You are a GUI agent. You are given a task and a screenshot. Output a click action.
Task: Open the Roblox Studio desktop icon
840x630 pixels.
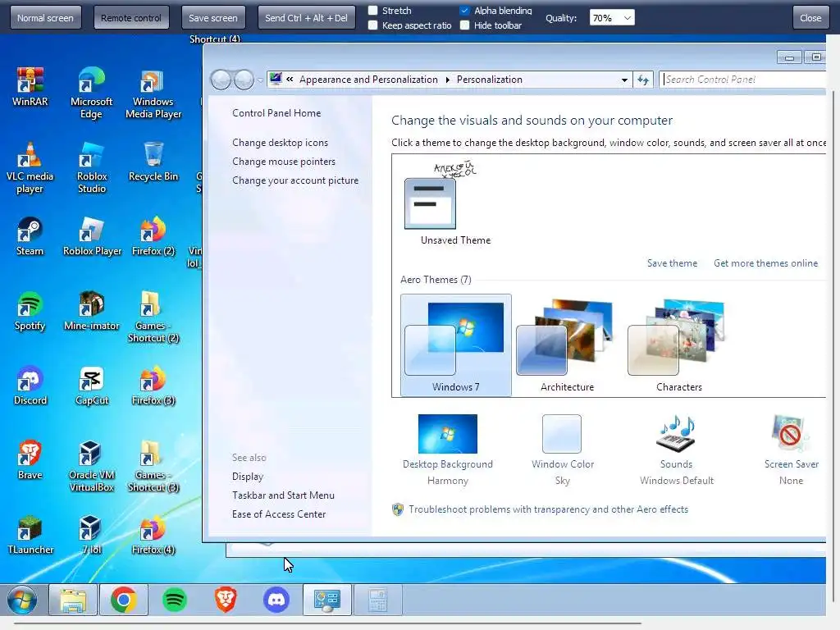[x=92, y=167]
